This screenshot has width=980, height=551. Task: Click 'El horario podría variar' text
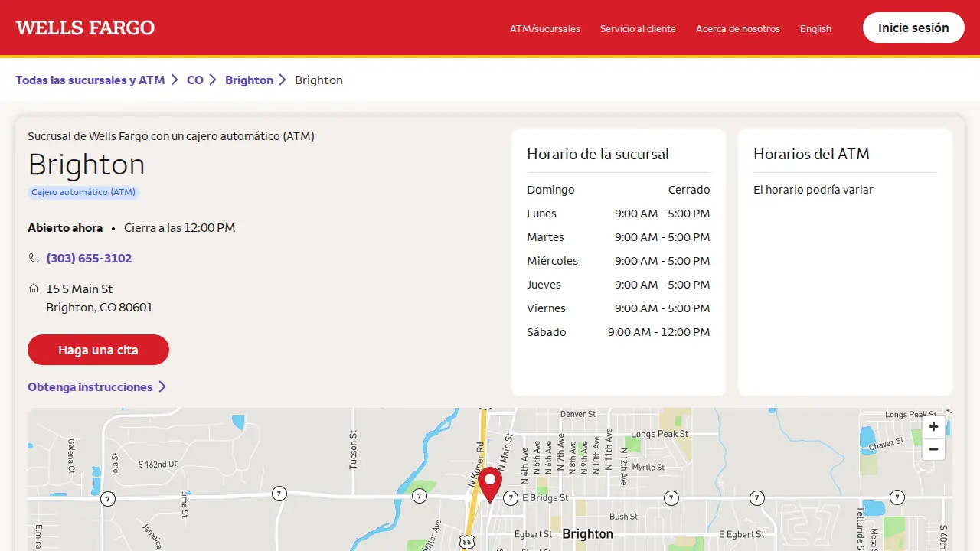[x=813, y=189]
